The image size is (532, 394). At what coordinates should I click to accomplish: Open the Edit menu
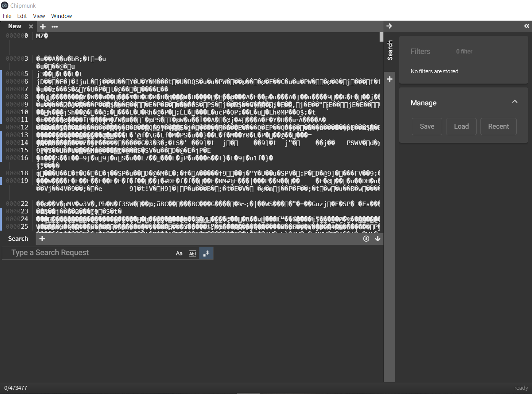tap(22, 16)
